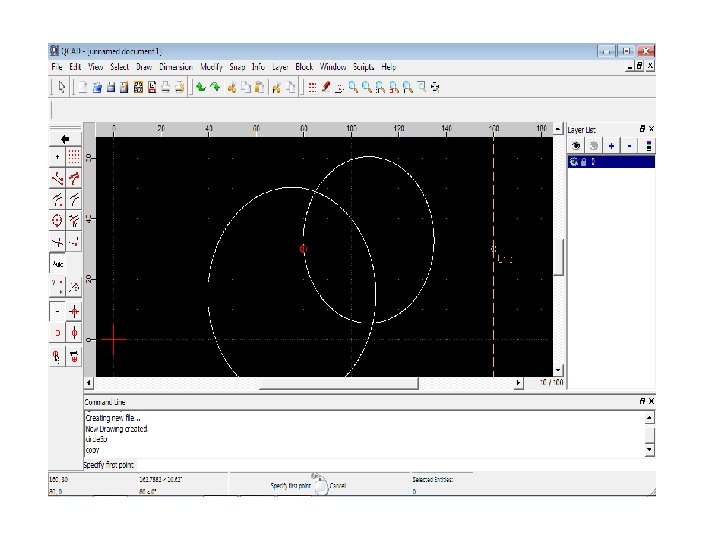Click the Remove Layer minus icon
This screenshot has height=540, width=720.
(x=629, y=145)
